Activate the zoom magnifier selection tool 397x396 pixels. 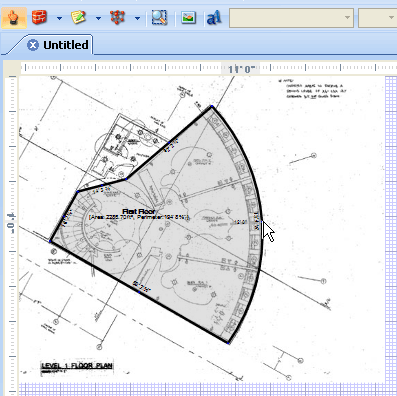[159, 17]
